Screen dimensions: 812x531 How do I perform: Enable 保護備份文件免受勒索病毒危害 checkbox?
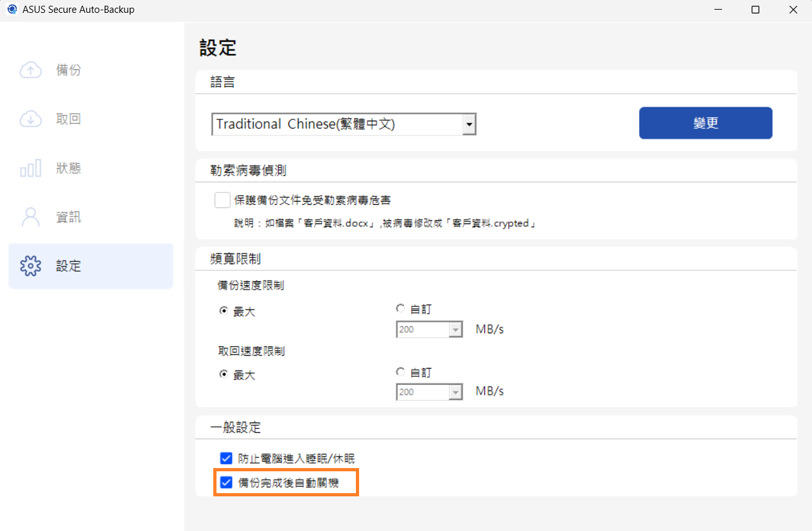(222, 200)
